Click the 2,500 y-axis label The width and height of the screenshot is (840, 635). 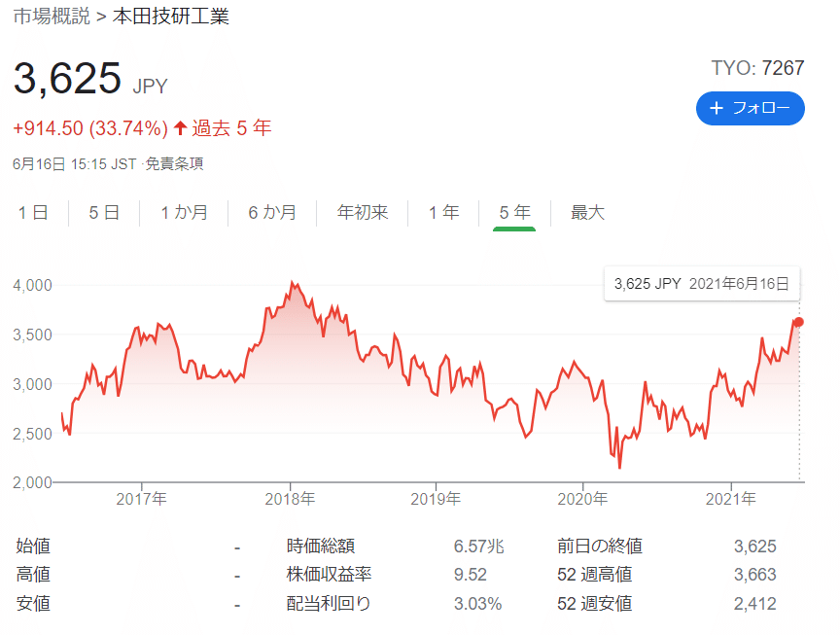tap(33, 434)
